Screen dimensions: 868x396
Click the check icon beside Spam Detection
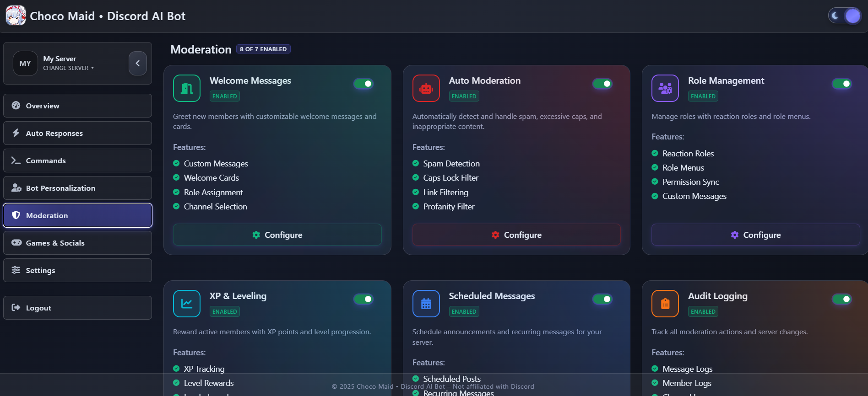[416, 163]
